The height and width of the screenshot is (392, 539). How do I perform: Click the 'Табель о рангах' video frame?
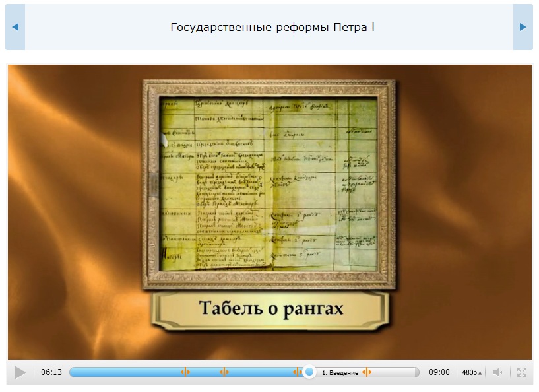(269, 212)
